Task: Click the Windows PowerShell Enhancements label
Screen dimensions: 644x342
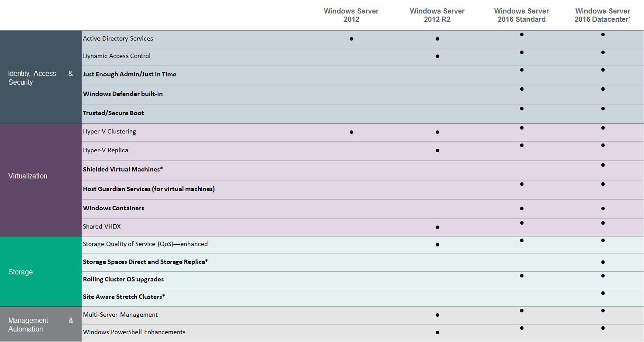Action: click(x=134, y=332)
